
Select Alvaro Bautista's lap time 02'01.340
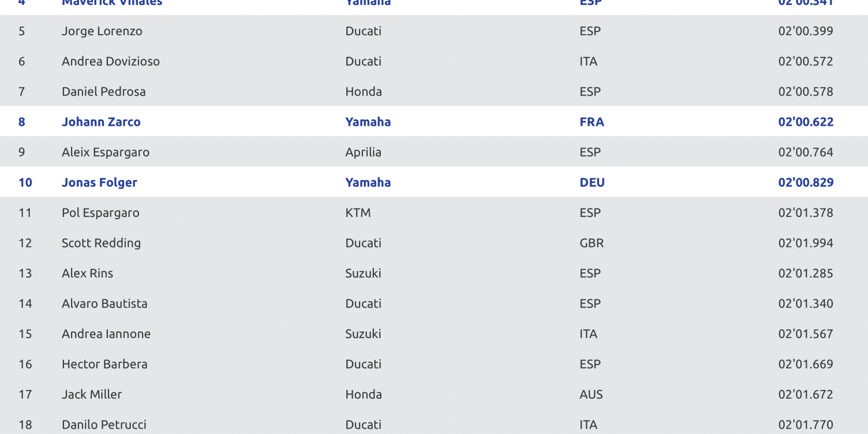(806, 304)
